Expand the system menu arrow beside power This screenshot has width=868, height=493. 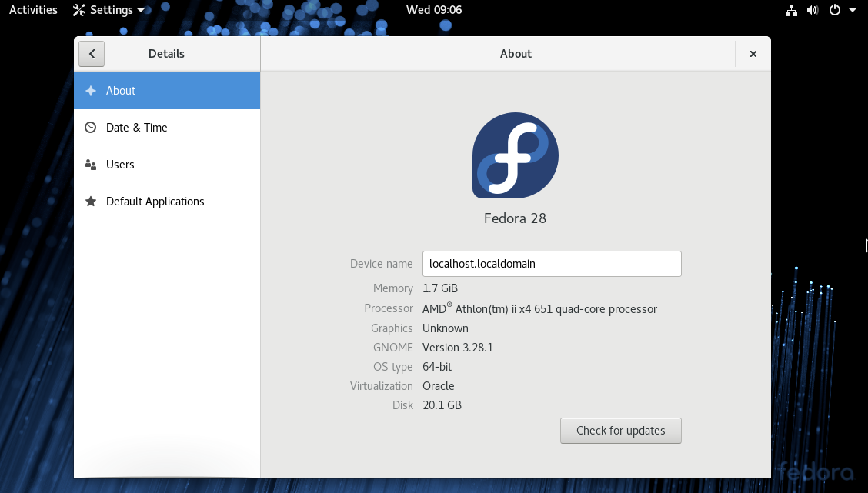tap(853, 10)
